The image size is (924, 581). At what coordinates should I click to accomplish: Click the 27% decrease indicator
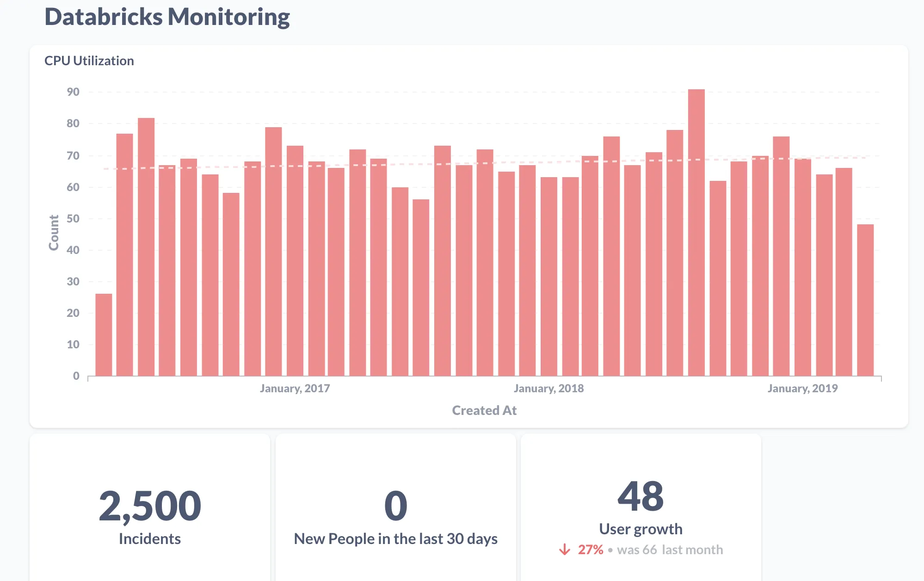[x=590, y=550]
